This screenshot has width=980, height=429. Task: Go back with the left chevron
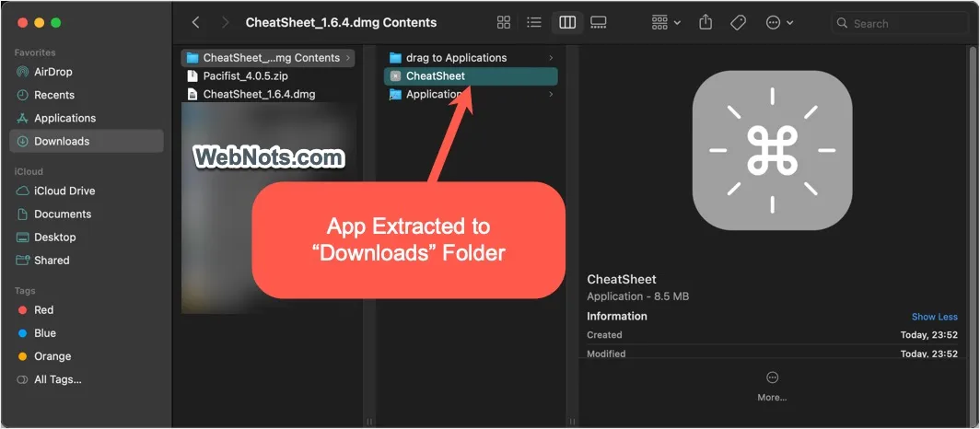click(x=195, y=23)
